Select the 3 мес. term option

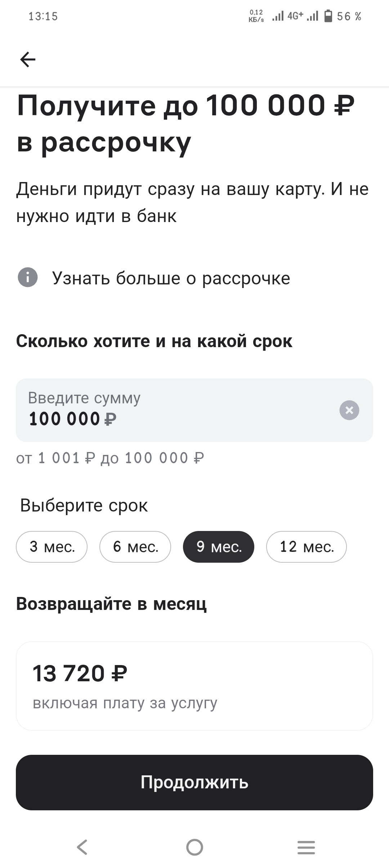coord(52,547)
